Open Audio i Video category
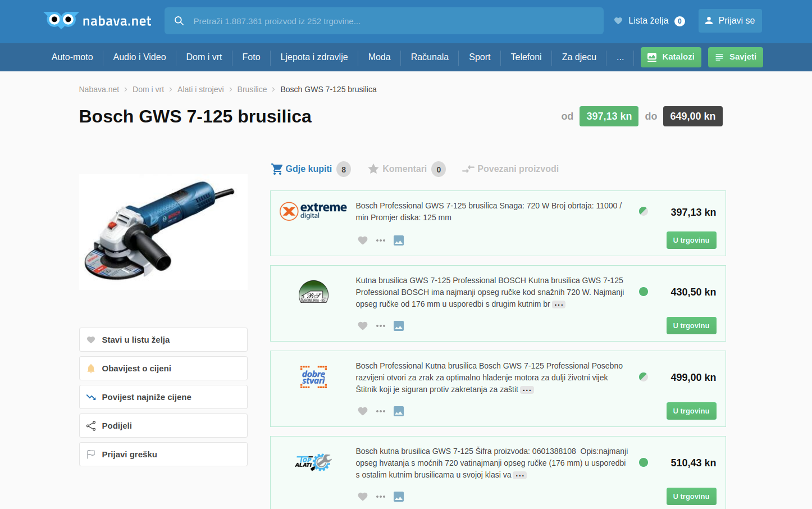 (139, 57)
